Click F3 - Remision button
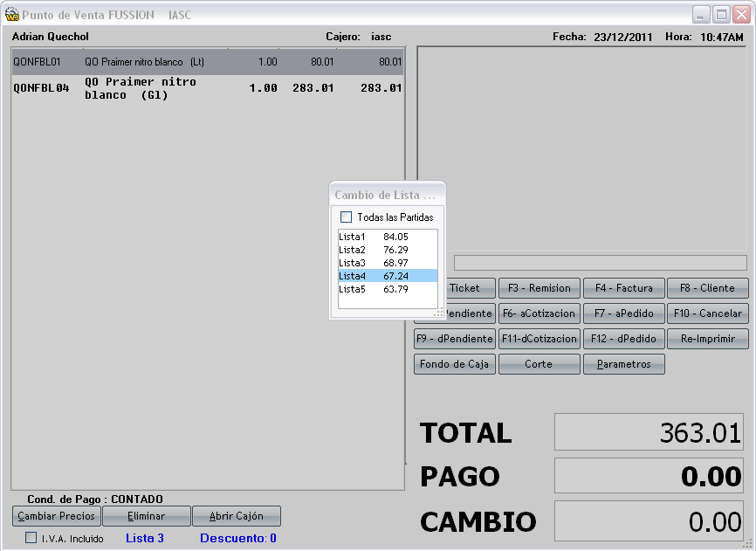Viewport: 756px width, 551px height. tap(539, 288)
